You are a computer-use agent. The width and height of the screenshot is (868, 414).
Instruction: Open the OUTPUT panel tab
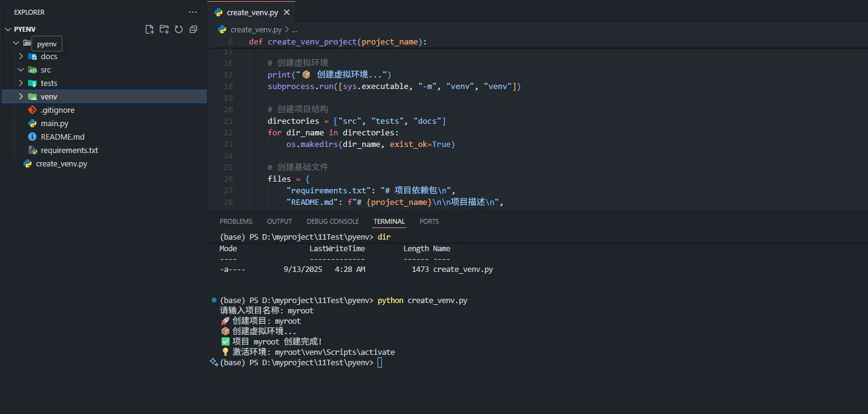pos(279,221)
